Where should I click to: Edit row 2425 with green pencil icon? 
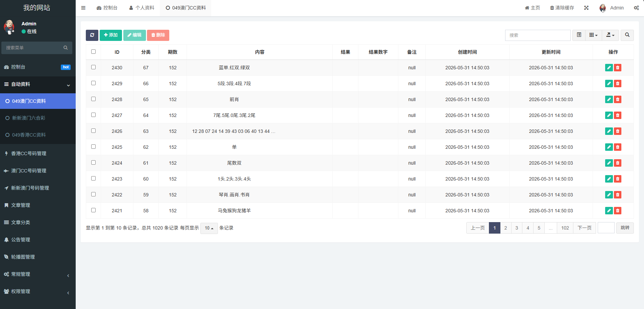[609, 147]
